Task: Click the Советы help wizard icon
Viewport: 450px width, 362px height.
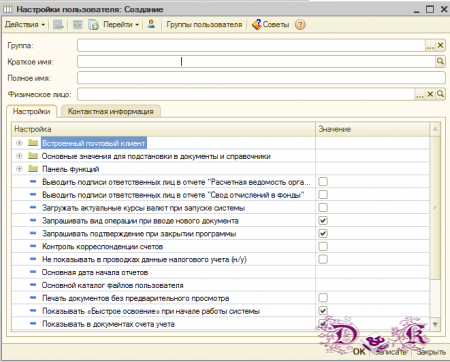Action: click(x=257, y=24)
